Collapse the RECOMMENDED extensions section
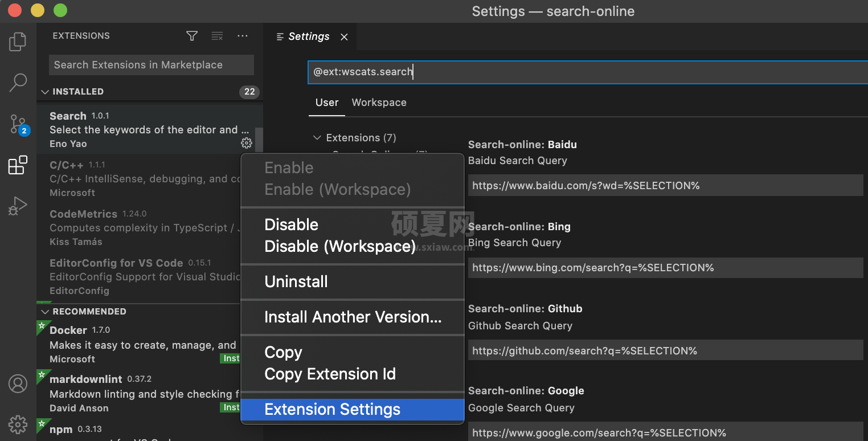The height and width of the screenshot is (441, 868). click(x=45, y=312)
